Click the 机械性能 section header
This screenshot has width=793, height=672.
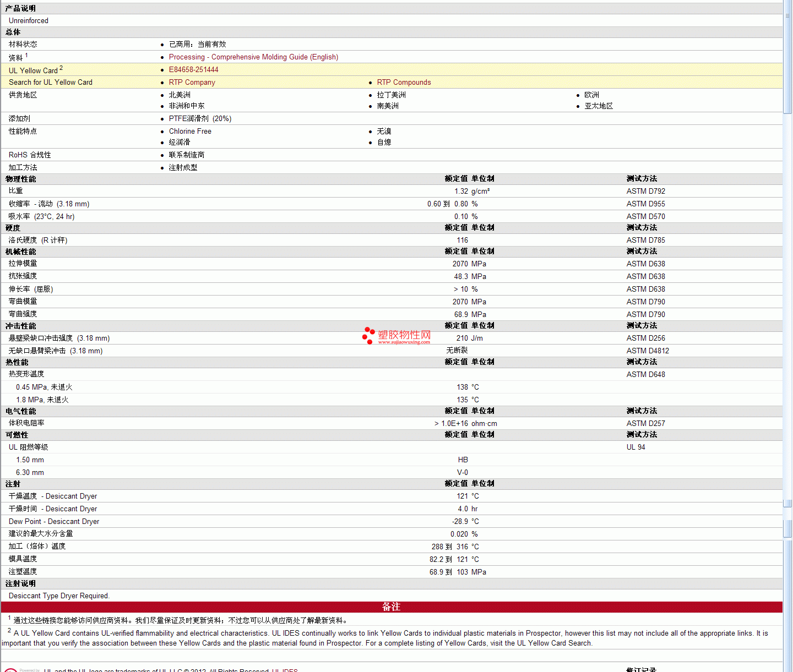pyautogui.click(x=20, y=252)
